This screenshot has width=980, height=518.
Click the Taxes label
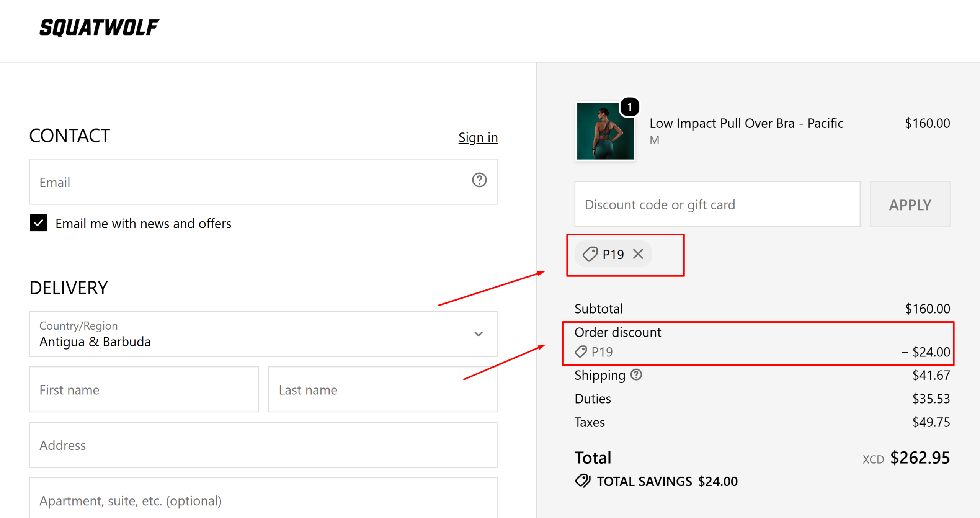click(x=590, y=422)
